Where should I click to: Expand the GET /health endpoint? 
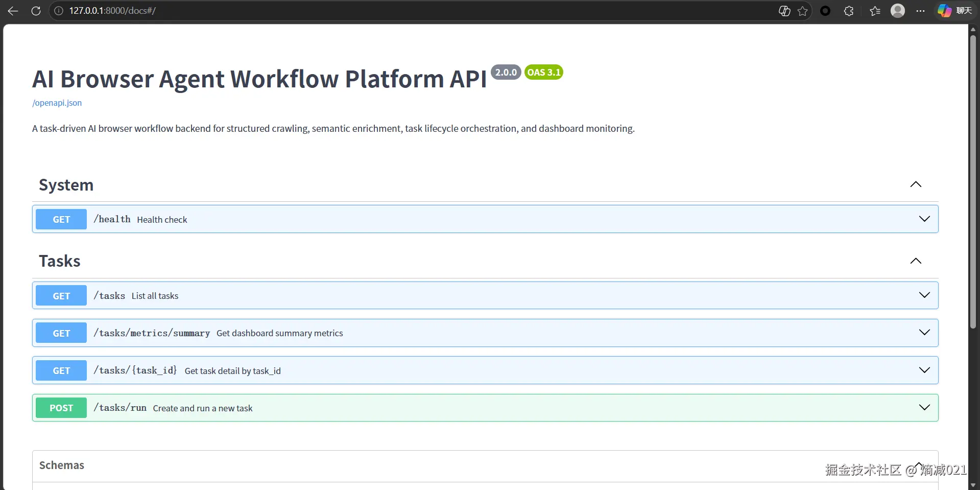click(x=924, y=219)
